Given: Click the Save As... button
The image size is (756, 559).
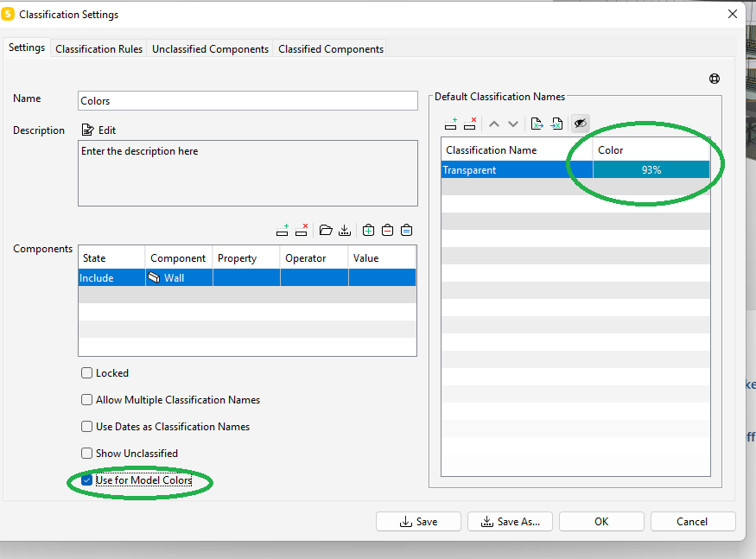Looking at the screenshot, I should pos(510,521).
